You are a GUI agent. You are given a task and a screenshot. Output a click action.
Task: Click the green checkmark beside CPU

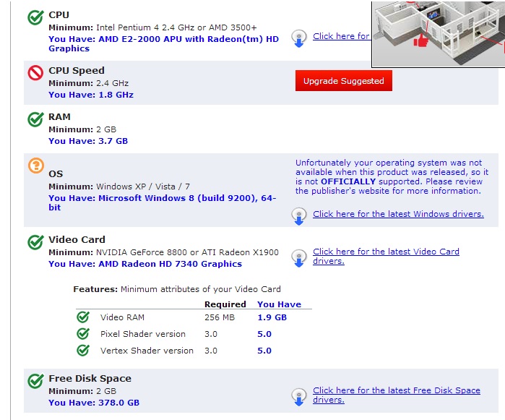pos(35,17)
